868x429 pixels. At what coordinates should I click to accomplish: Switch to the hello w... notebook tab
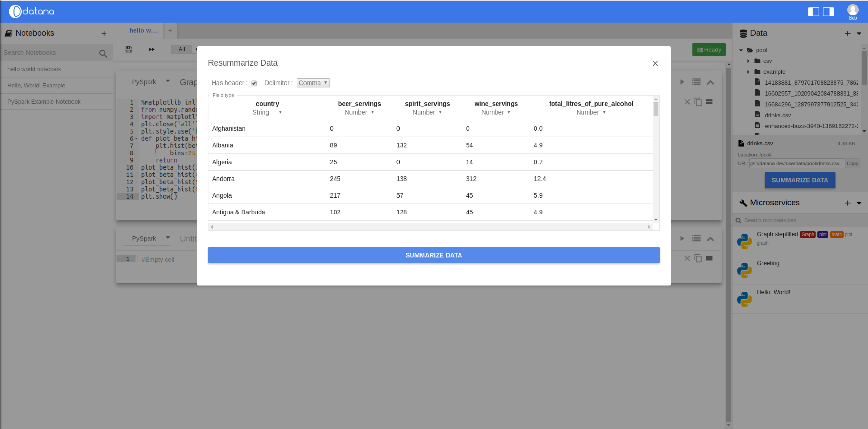(x=143, y=30)
